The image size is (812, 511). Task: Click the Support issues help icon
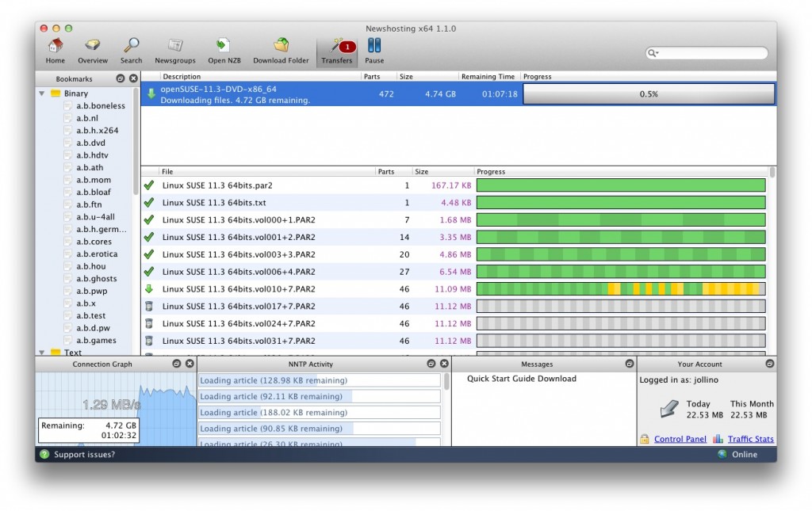(44, 454)
